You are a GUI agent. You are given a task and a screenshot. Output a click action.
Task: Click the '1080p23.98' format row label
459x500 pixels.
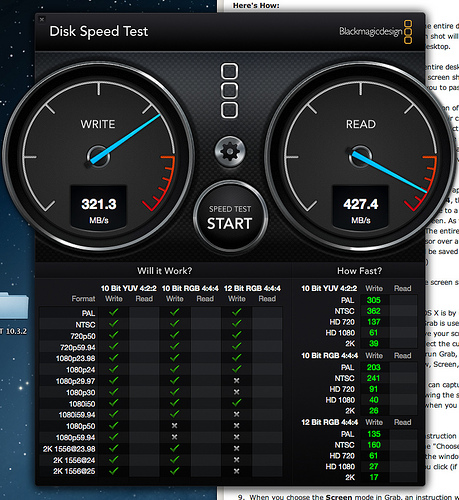pos(75,359)
